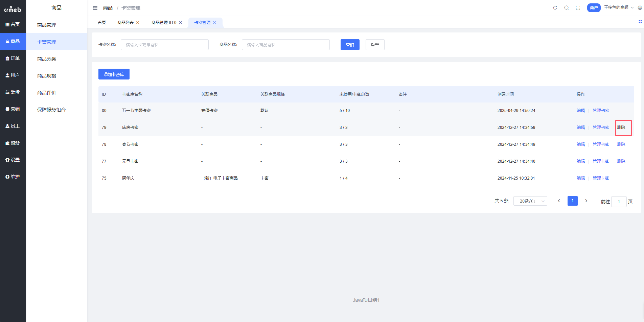644x322 pixels.
Task: Go to next page arrow
Action: 586,201
